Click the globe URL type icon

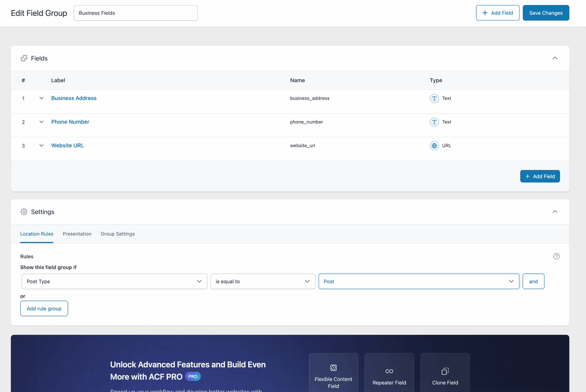(434, 146)
